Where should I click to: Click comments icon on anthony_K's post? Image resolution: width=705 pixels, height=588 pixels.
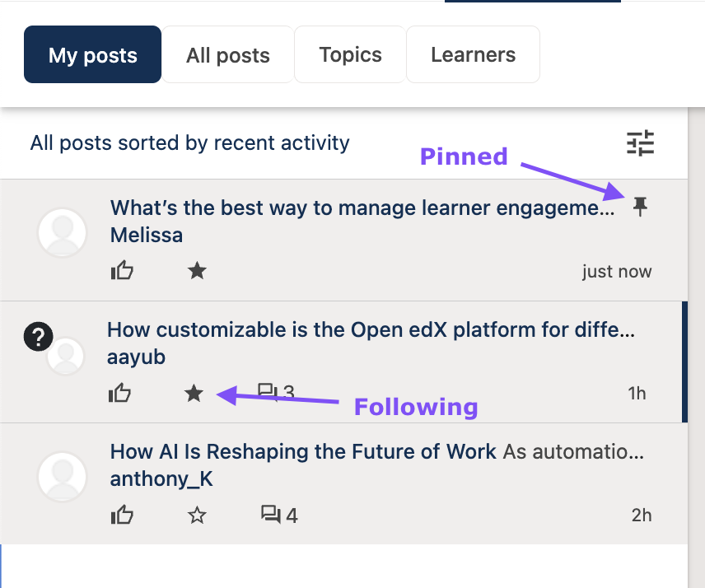270,516
